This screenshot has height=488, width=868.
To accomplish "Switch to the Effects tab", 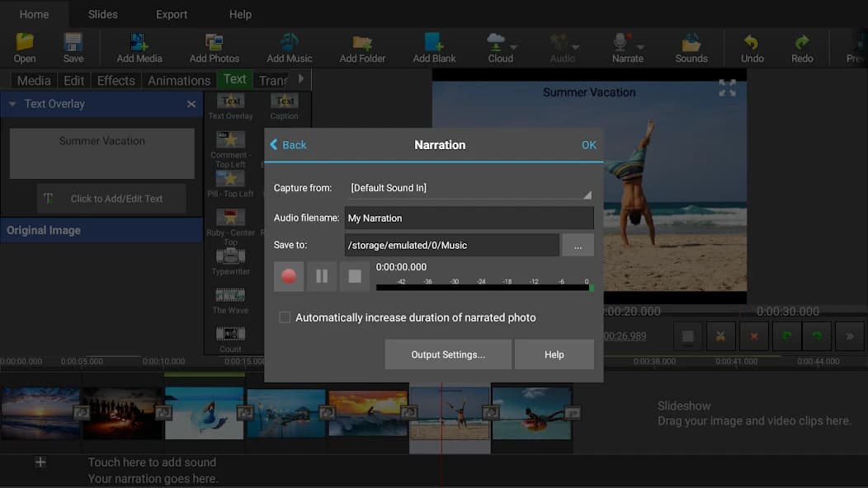I will coord(116,81).
